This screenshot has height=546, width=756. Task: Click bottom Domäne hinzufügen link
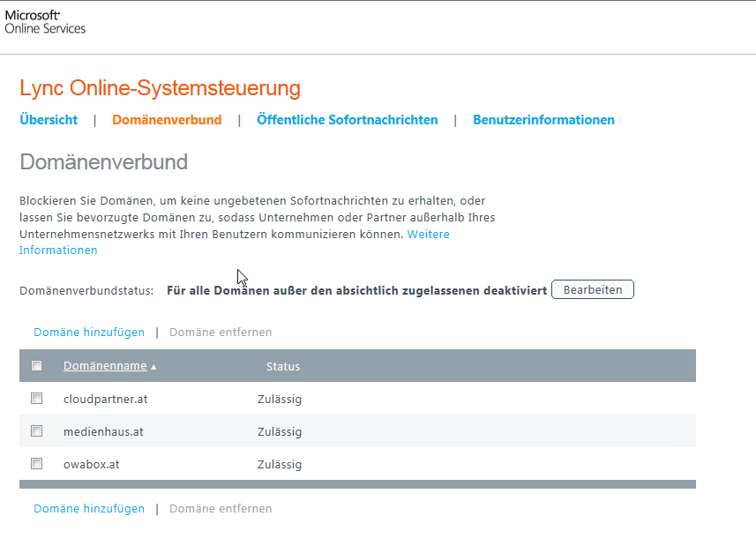(x=89, y=509)
